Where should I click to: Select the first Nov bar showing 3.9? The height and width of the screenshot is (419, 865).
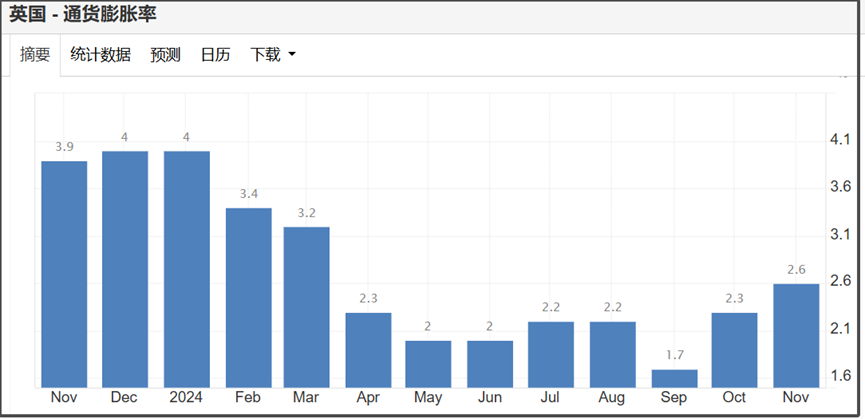coord(65,274)
